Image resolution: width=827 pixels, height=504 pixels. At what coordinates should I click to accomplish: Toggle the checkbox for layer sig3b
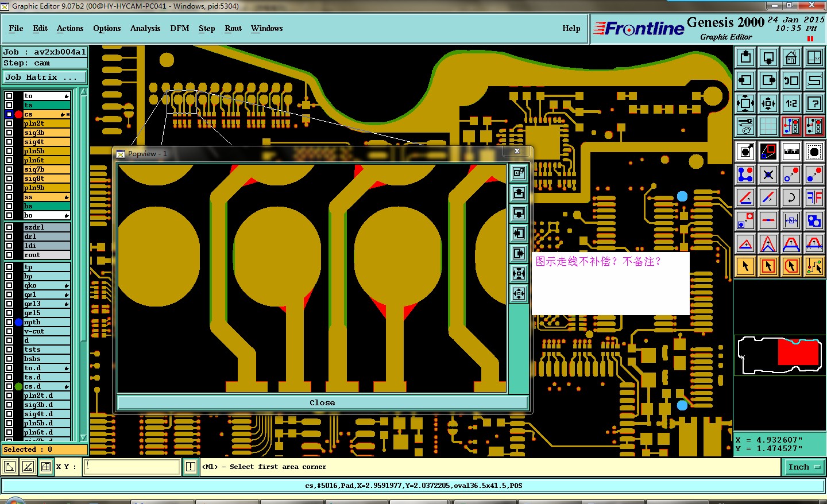[x=9, y=133]
